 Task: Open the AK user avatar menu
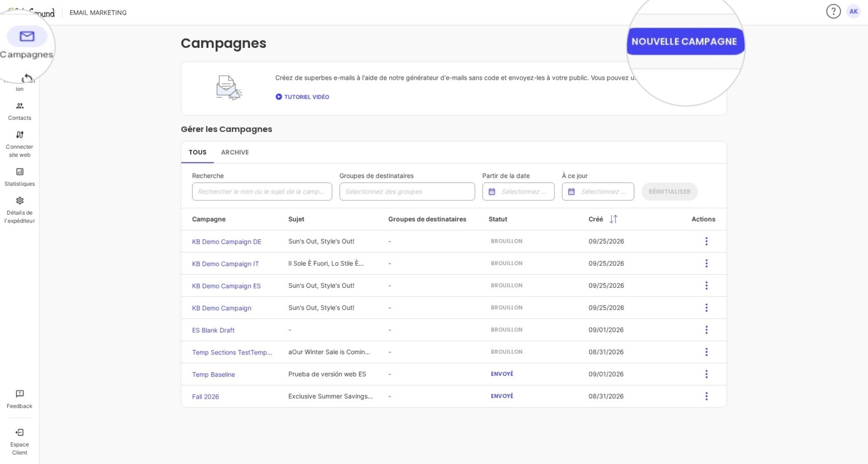853,11
